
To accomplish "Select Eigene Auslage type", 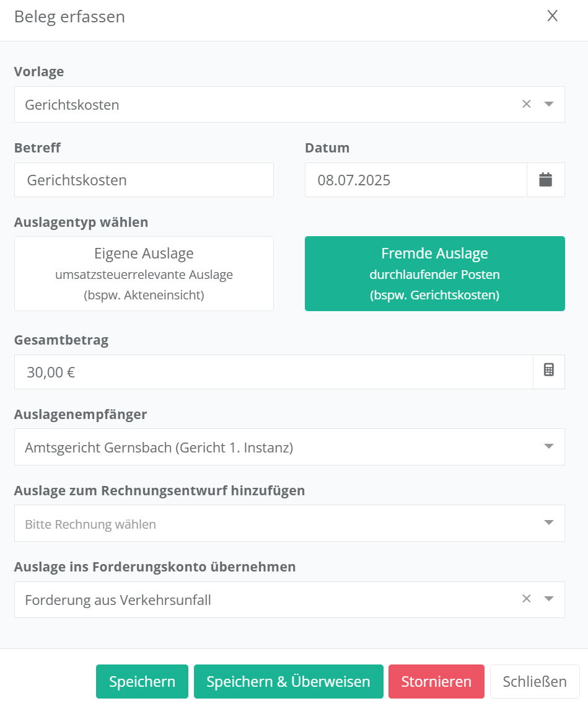I will 144,273.
